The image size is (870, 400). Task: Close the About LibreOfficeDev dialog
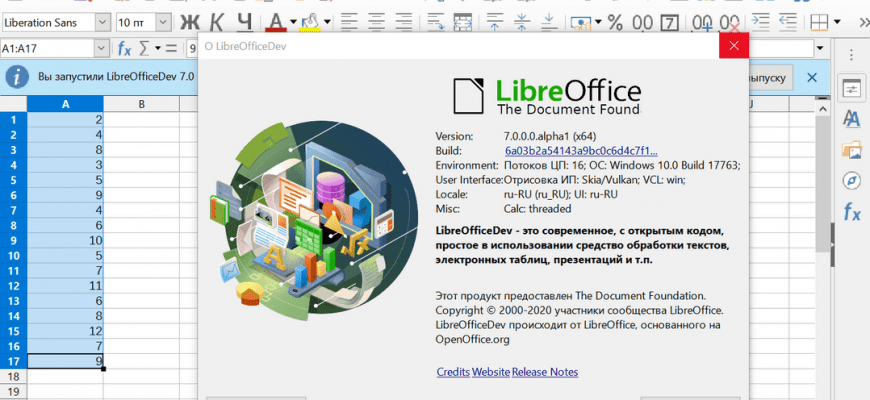734,45
